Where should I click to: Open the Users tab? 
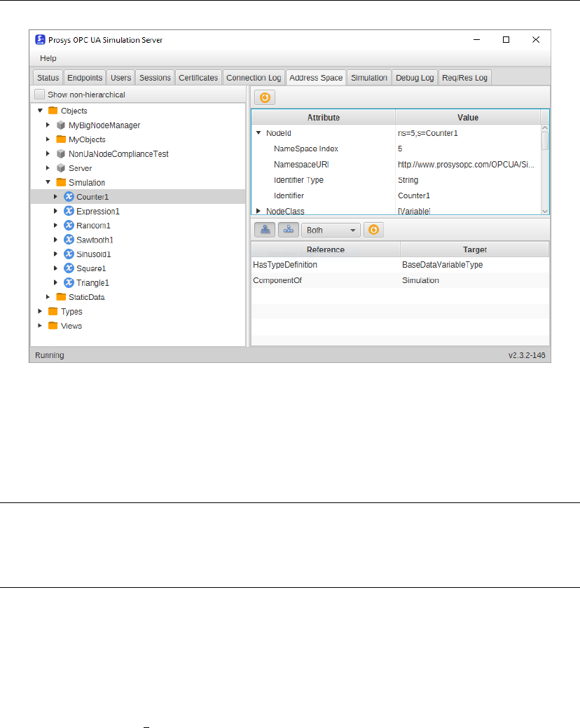120,78
